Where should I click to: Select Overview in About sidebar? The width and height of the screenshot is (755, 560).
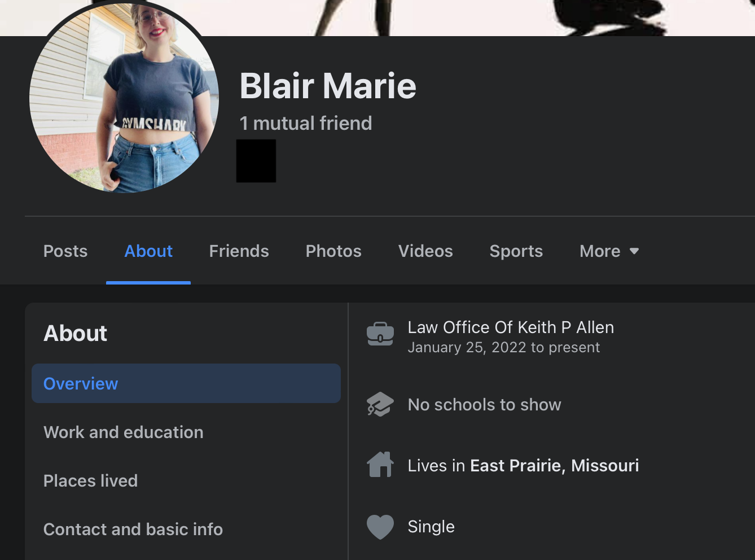click(186, 383)
